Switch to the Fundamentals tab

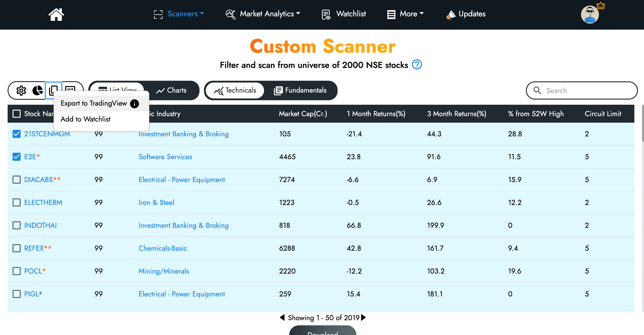coord(300,90)
